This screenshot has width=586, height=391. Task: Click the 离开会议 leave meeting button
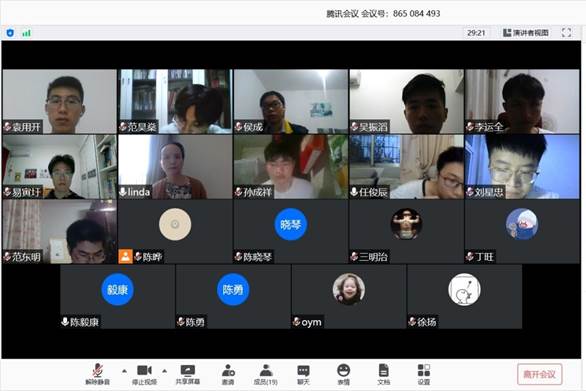[539, 374]
